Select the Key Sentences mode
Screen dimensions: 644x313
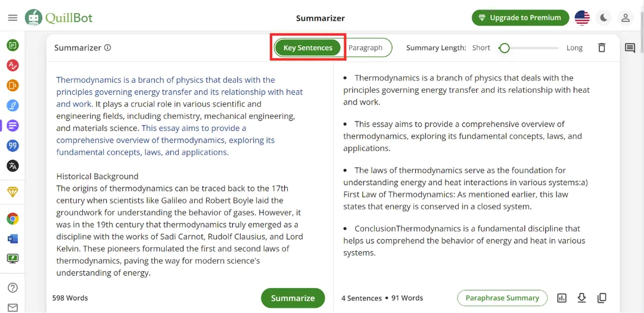pos(308,48)
